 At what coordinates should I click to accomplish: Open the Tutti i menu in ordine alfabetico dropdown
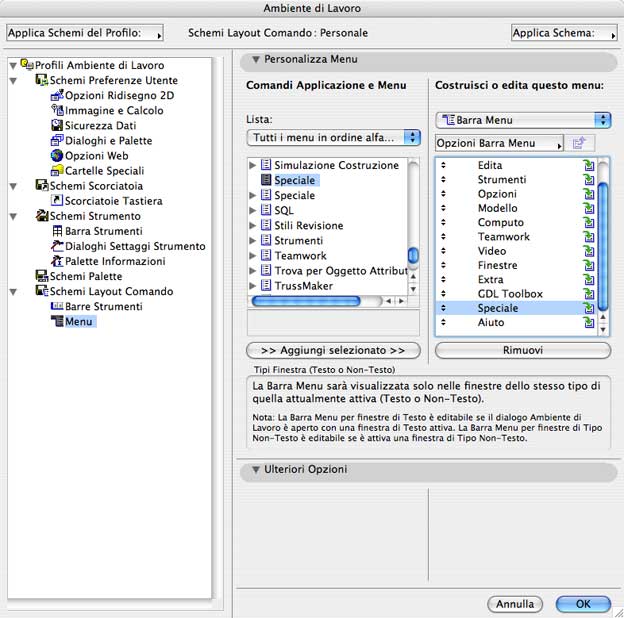[333, 137]
